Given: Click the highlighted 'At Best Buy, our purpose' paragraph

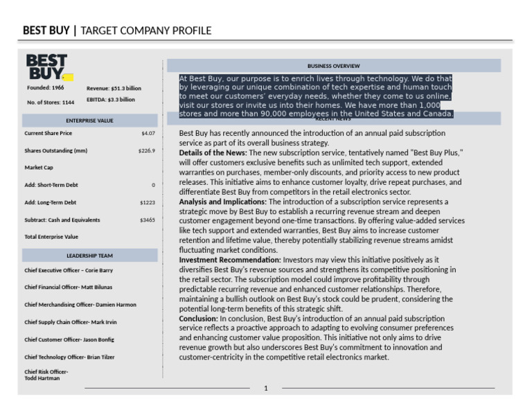Looking at the screenshot, I should [x=316, y=96].
